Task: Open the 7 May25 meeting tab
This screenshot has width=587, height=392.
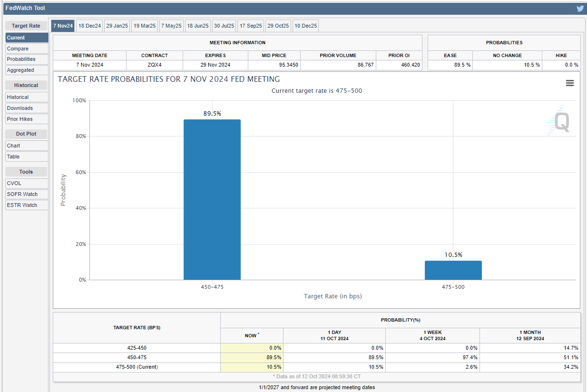Action: coord(171,26)
